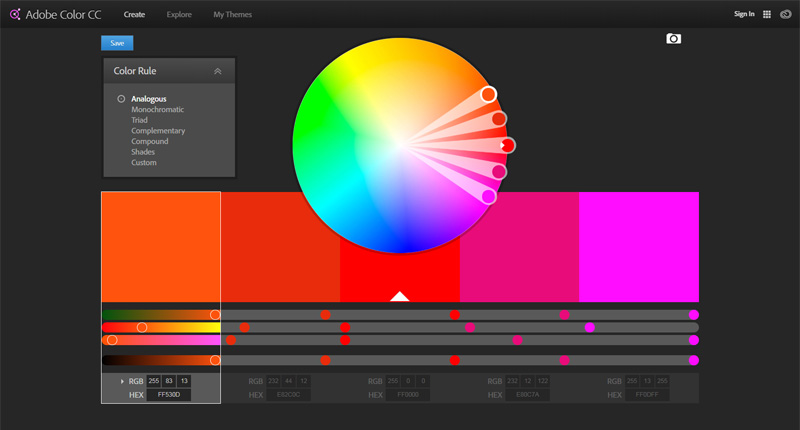
Task: Click the HEX field showing FF0000
Action: click(408, 395)
